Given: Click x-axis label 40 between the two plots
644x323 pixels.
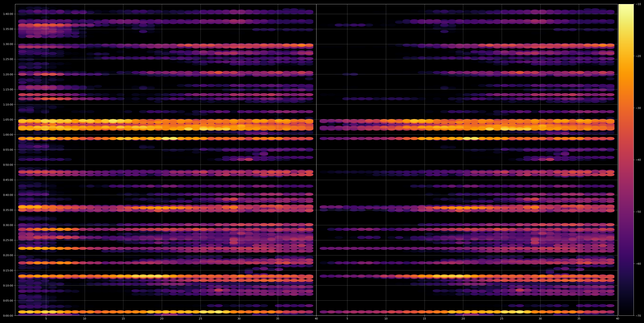Looking at the screenshot, I should click(x=316, y=319).
